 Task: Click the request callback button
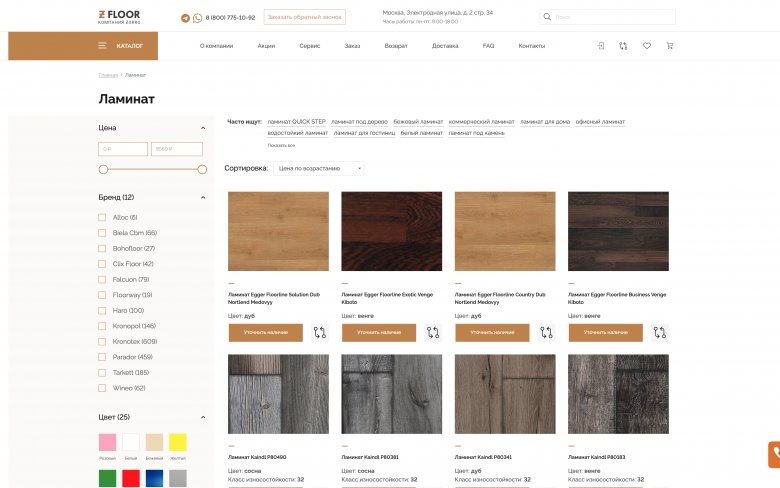304,17
